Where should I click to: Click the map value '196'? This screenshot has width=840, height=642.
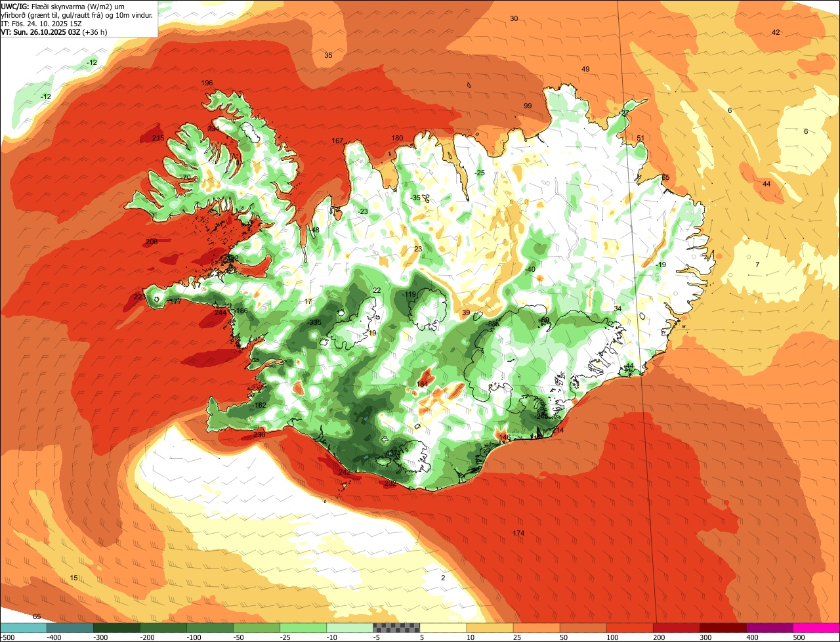(207, 83)
